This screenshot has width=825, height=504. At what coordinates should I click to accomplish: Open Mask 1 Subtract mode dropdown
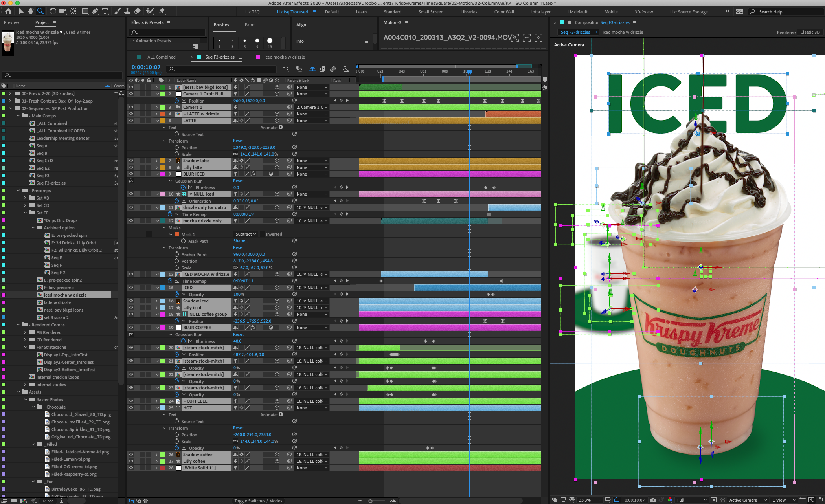click(246, 234)
